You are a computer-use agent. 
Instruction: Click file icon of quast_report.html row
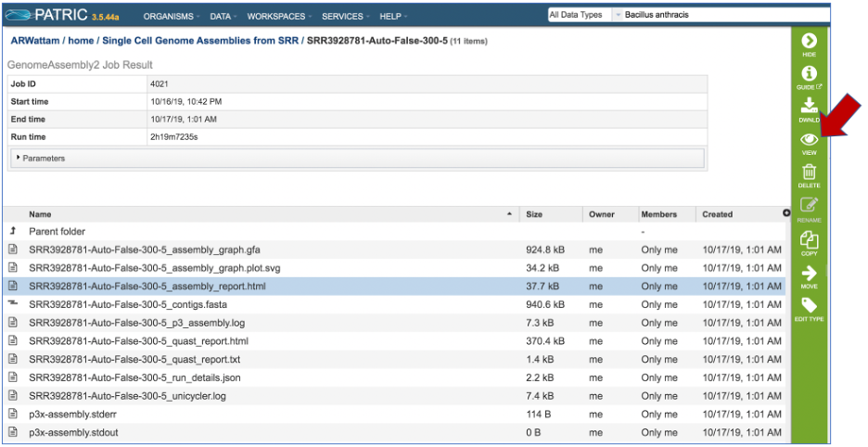pos(13,340)
